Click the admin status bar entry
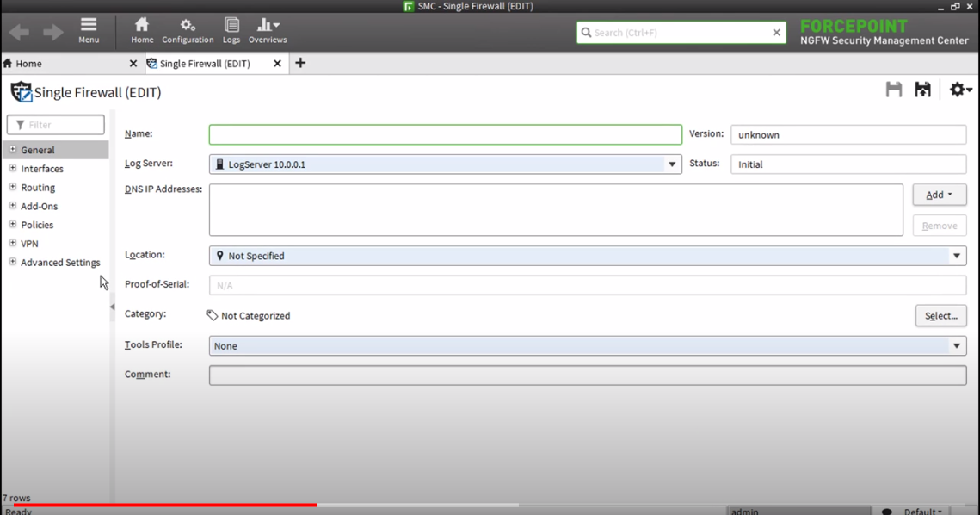Viewport: 980px width, 515px height. pos(798,511)
